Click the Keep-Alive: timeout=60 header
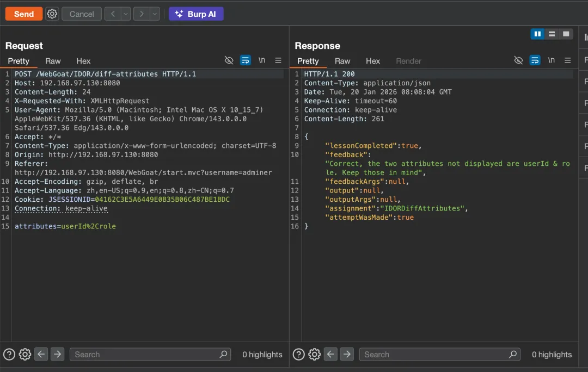 [x=350, y=101]
